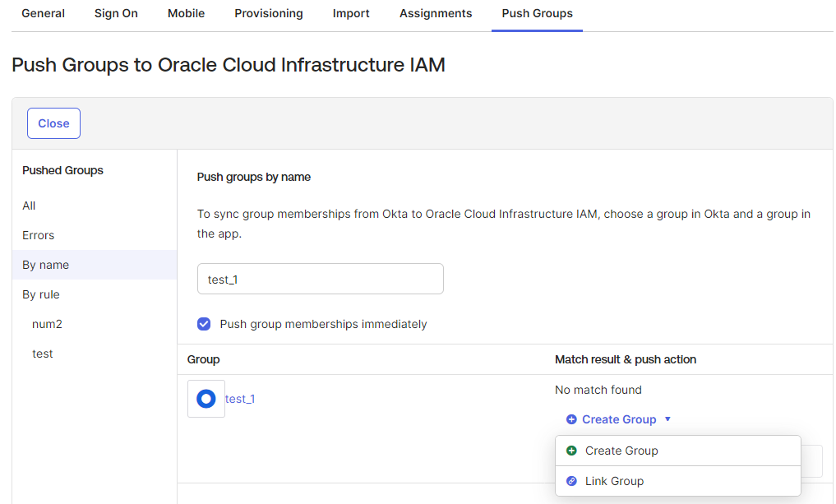Open the Assignments tab
The height and width of the screenshot is (504, 836).
[436, 13]
